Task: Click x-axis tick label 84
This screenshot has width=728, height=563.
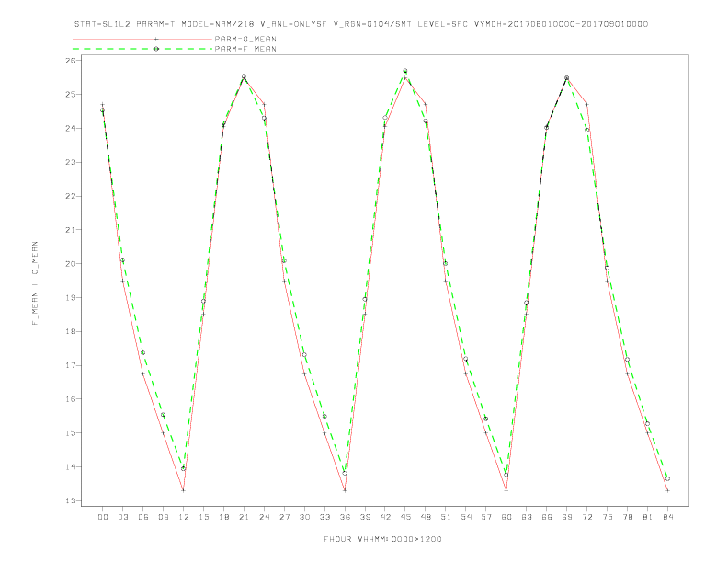Action: [x=667, y=517]
